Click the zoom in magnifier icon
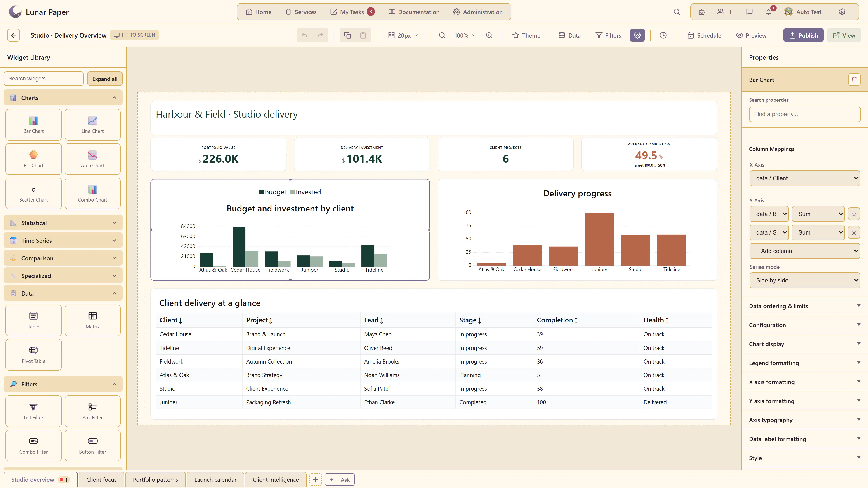The image size is (868, 488). pyautogui.click(x=489, y=35)
